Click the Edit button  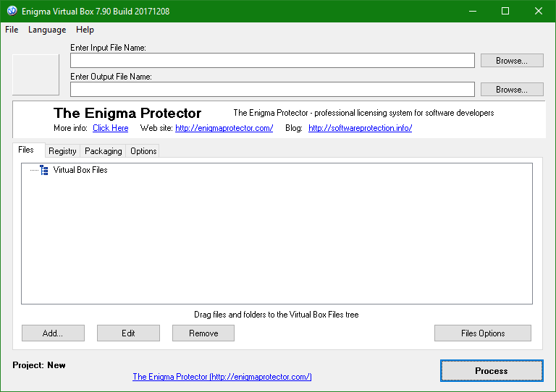pyautogui.click(x=128, y=333)
